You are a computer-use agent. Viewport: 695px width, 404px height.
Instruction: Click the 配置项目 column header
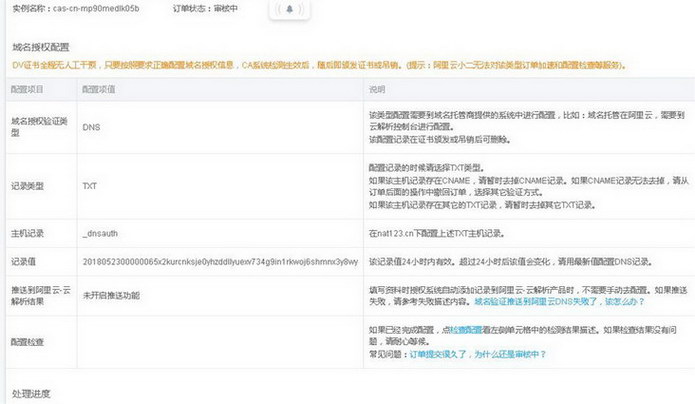tap(28, 89)
